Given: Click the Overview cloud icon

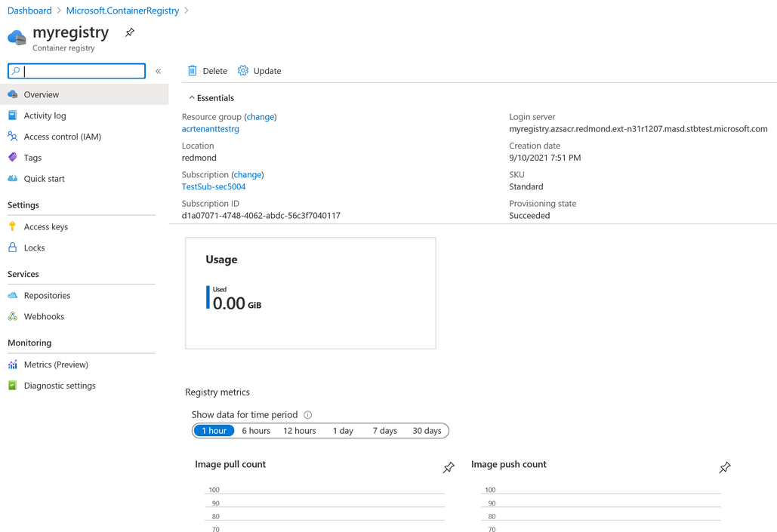Looking at the screenshot, I should tap(13, 94).
